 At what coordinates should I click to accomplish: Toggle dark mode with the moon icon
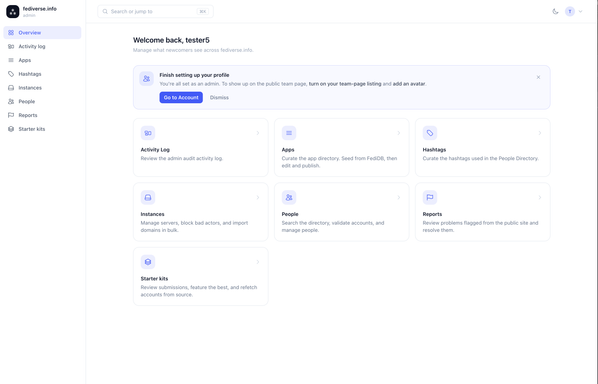(555, 11)
